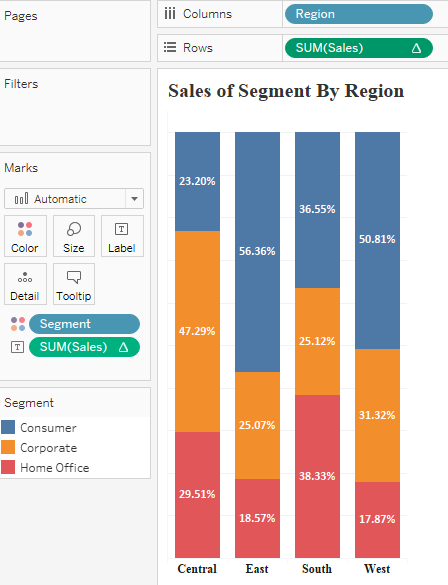
Task: Highlight Home Office in the legend
Action: 54,467
